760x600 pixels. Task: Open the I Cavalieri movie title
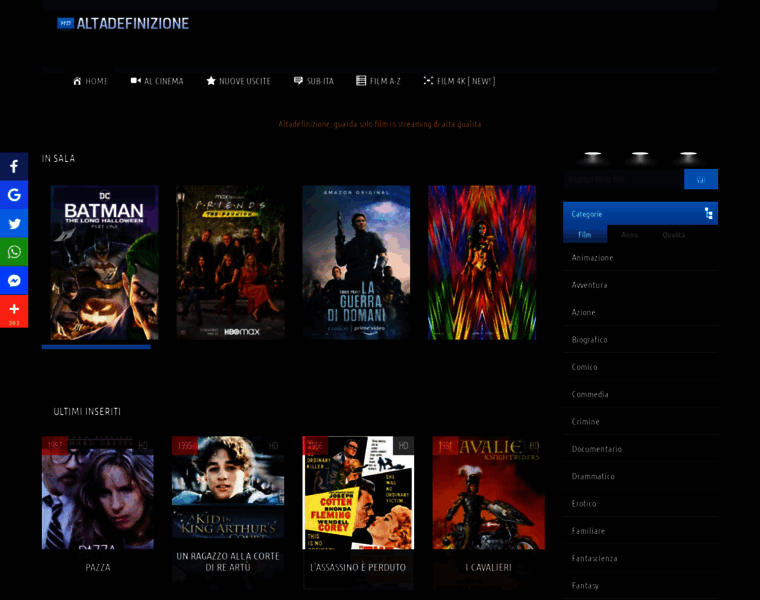[x=488, y=567]
